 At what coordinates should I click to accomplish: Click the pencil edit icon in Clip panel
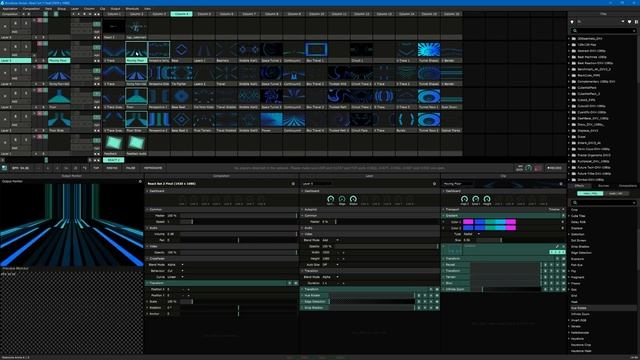click(557, 247)
